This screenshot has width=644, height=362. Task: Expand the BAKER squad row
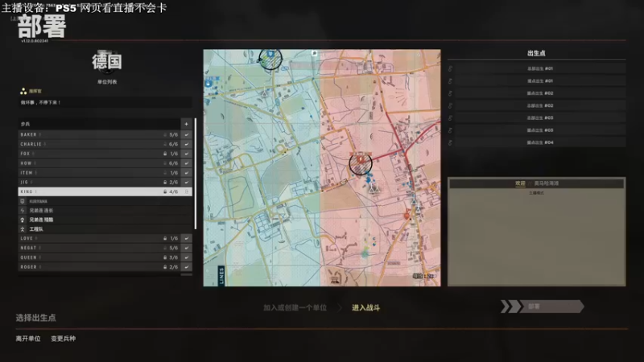tap(99, 134)
